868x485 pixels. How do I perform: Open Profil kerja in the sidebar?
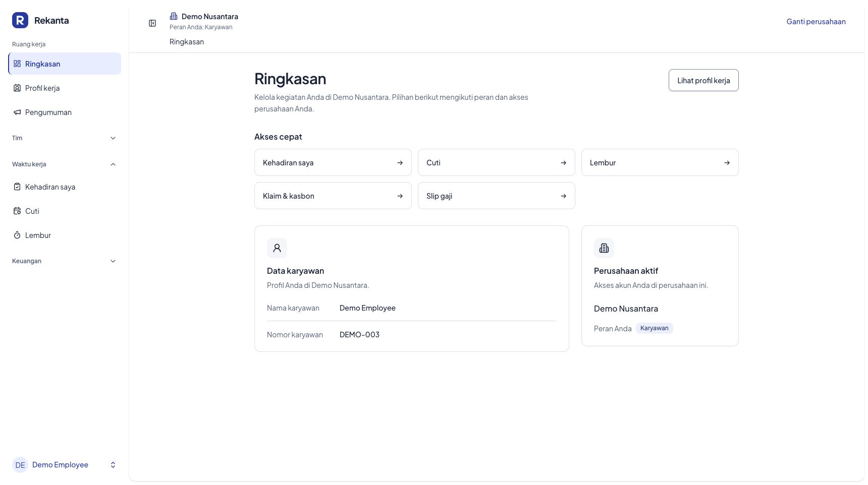pos(65,88)
